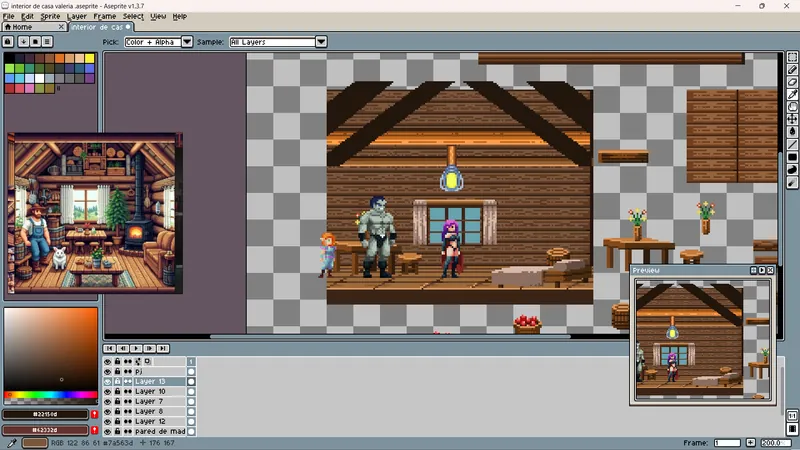
Task: Toggle visibility of Layer 10
Action: [x=108, y=391]
